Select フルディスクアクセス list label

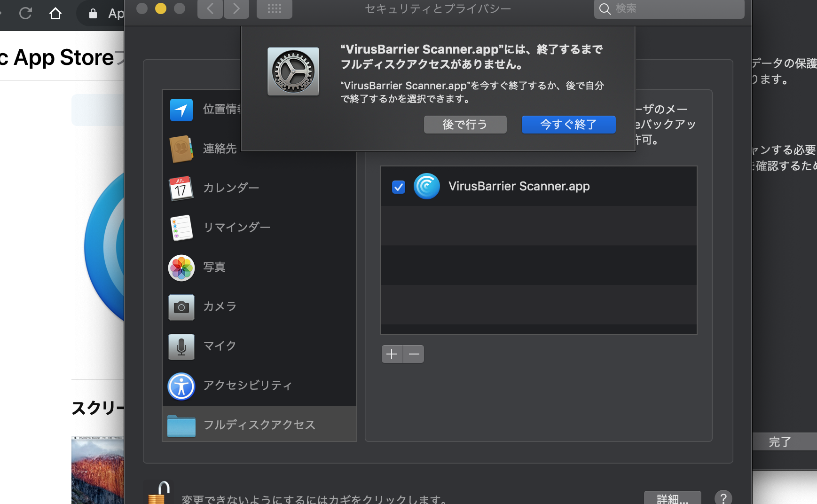259,425
